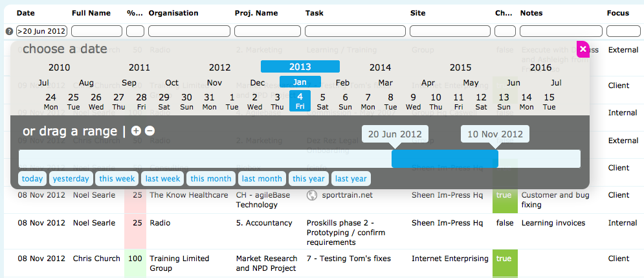The height and width of the screenshot is (278, 644).
Task: Click the 'last week' shortcut button
Action: [x=162, y=179]
